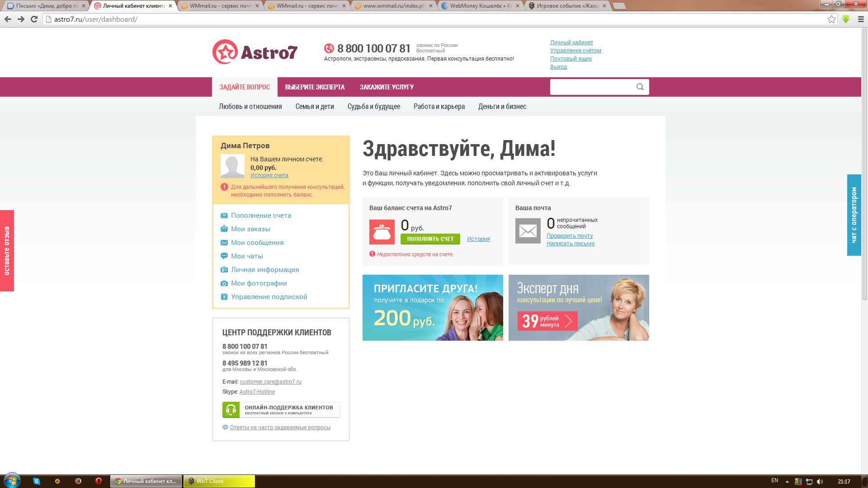Open Работа и карьера category
This screenshot has width=868, height=488.
pyautogui.click(x=439, y=107)
